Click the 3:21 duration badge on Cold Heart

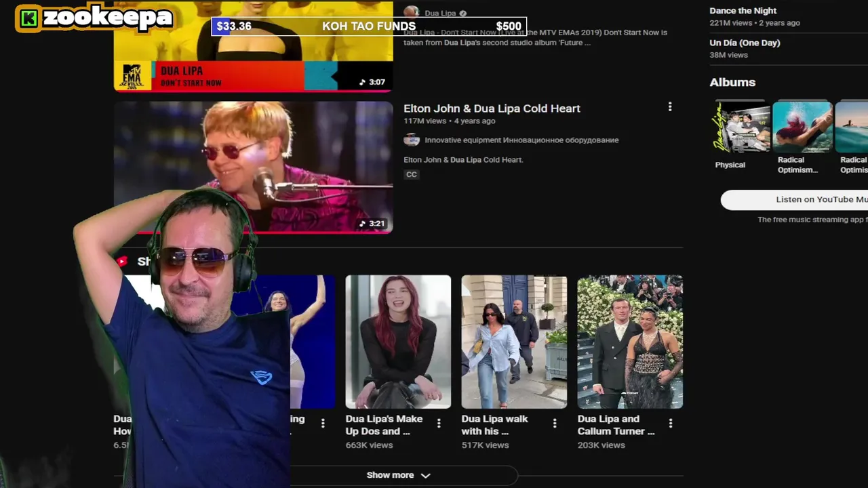coord(372,224)
